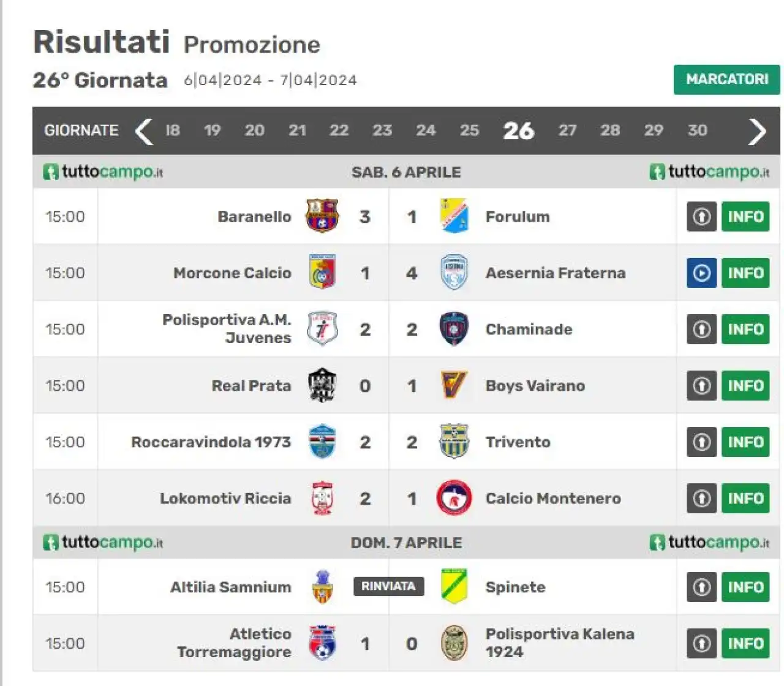Image resolution: width=784 pixels, height=686 pixels.
Task: Advance giornate list with right chevron
Action: [757, 131]
